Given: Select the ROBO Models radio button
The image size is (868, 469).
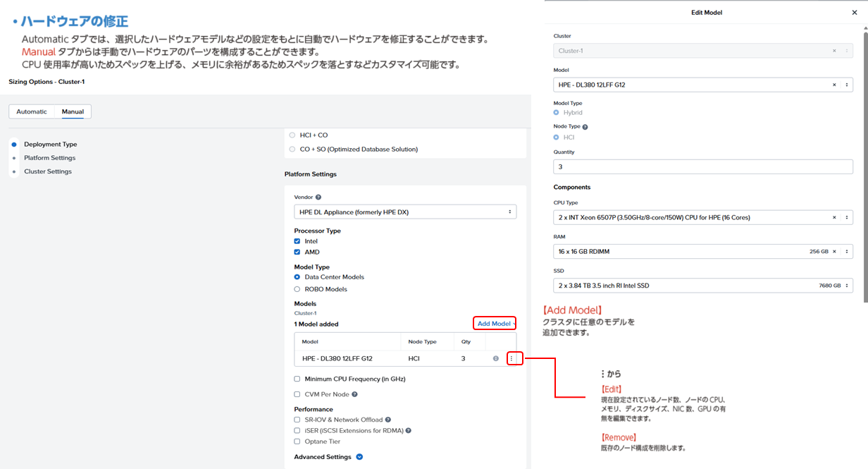Looking at the screenshot, I should (x=297, y=289).
